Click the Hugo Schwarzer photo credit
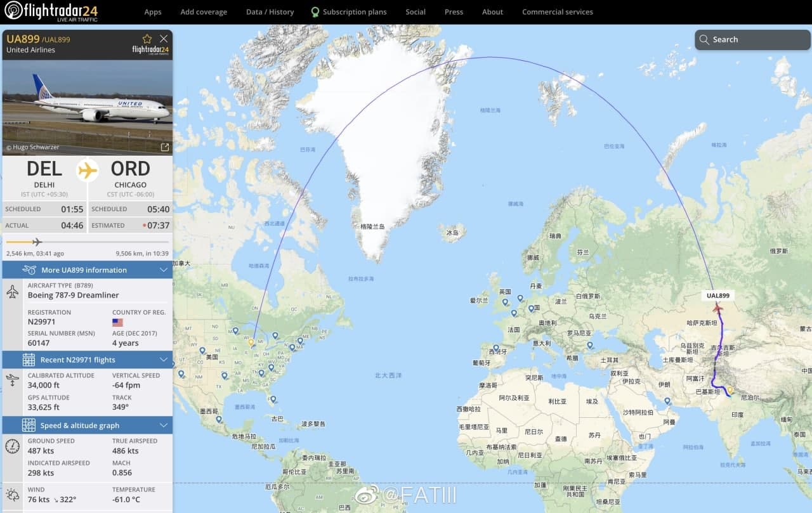The width and height of the screenshot is (812, 513). [32, 147]
